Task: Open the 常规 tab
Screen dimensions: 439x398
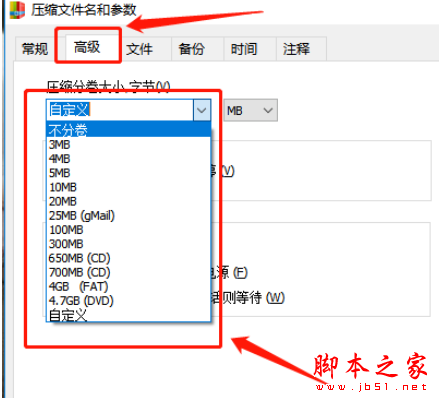Action: tap(35, 49)
